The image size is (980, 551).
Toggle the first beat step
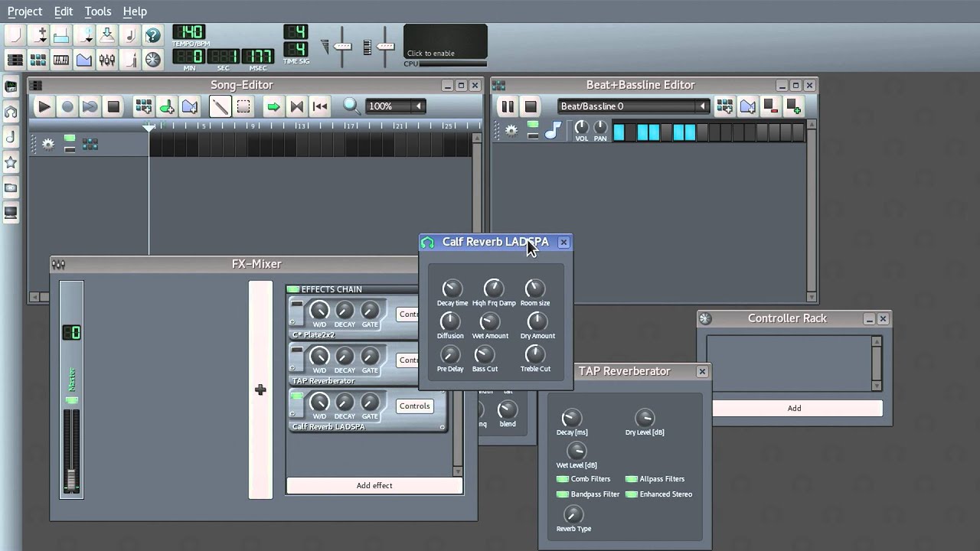click(619, 132)
